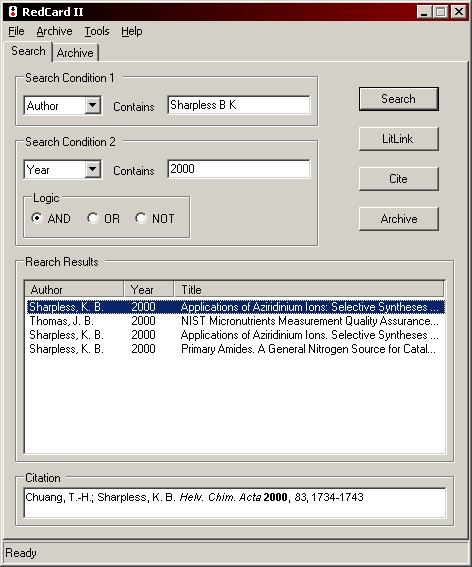Click the Chuang, T.-H. citation text box
This screenshot has height=567, width=472.
[x=235, y=503]
